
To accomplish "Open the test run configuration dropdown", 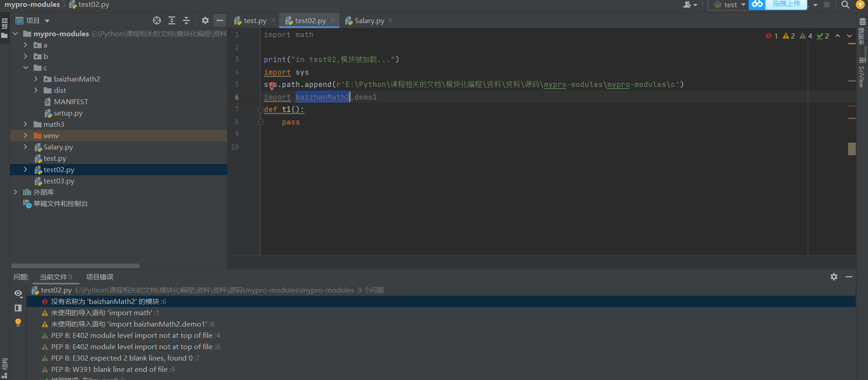I will pos(729,5).
